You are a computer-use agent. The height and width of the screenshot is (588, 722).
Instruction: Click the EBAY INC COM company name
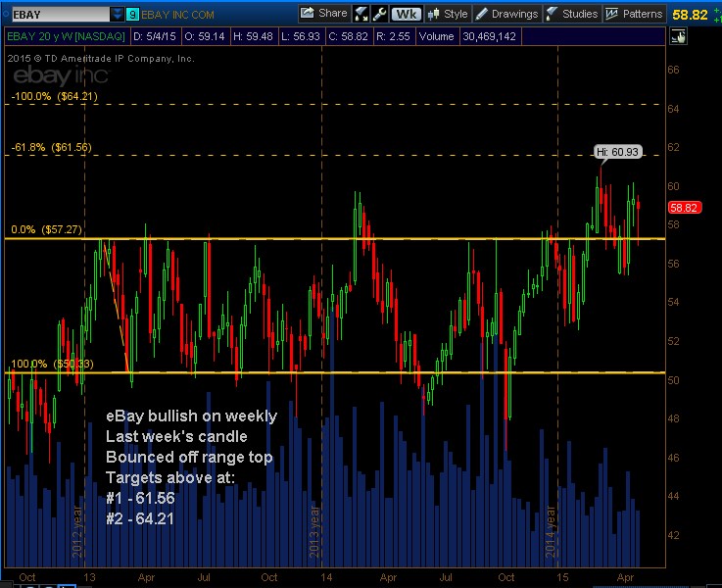(x=177, y=15)
